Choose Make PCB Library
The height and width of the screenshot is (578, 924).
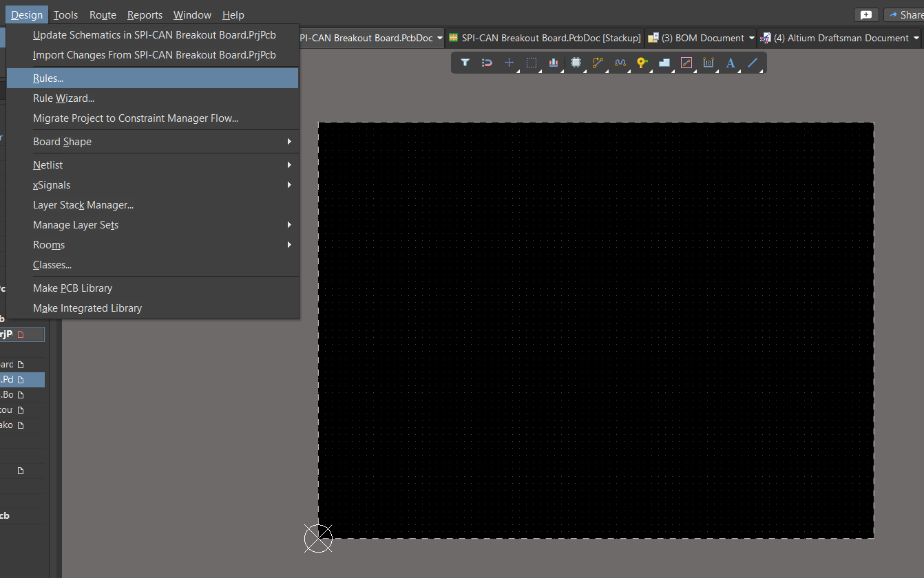click(153, 288)
